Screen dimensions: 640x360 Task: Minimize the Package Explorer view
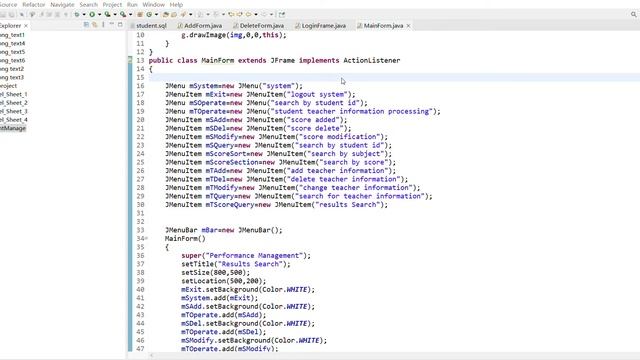coord(111,24)
